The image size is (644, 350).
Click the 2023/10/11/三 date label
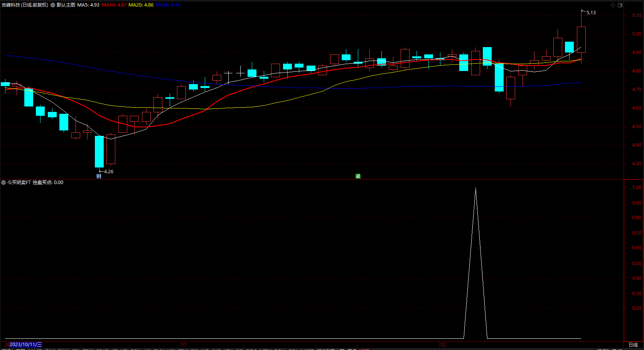pyautogui.click(x=25, y=345)
